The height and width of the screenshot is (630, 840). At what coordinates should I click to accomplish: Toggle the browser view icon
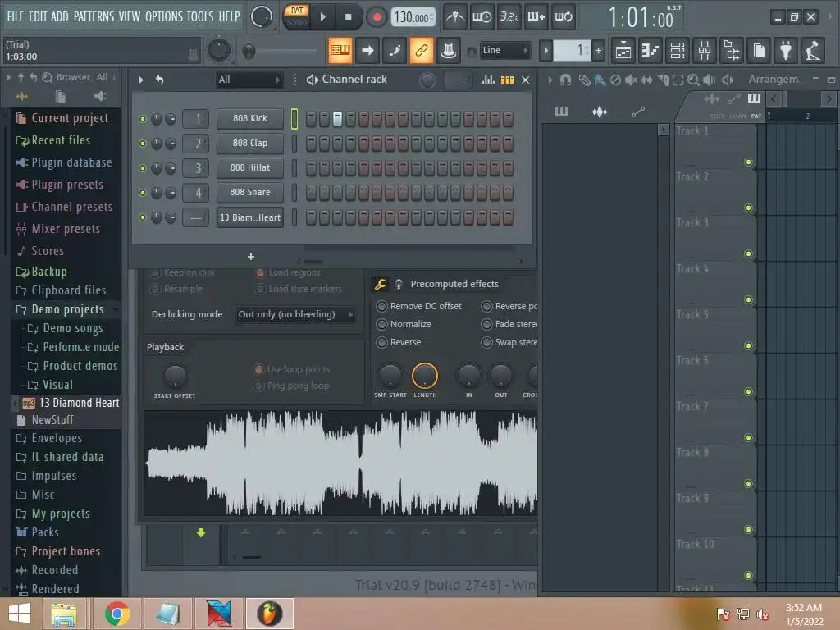pyautogui.click(x=732, y=51)
